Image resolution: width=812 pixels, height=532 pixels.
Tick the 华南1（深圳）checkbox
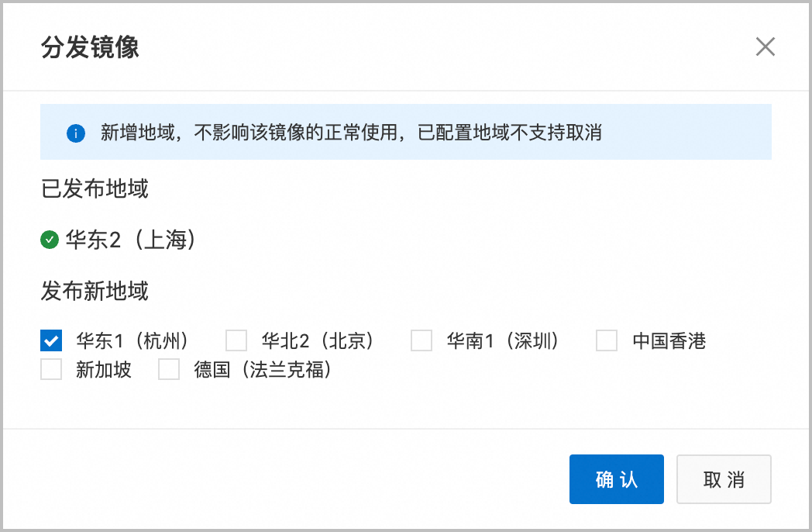pyautogui.click(x=421, y=340)
